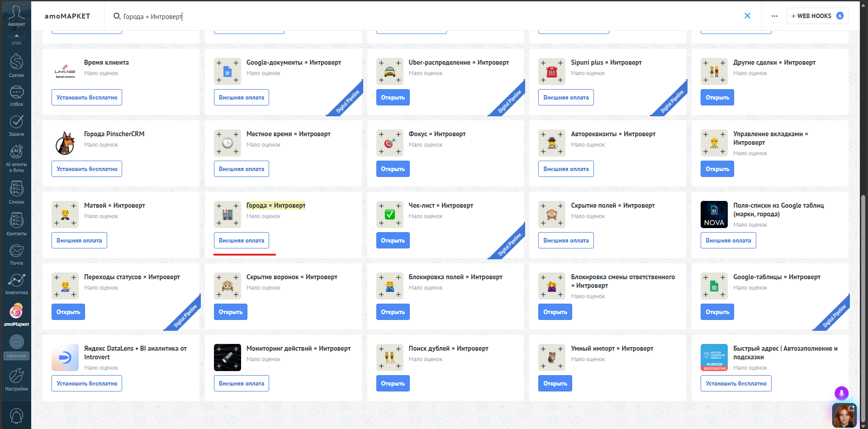Open Настройки in the sidebar

tap(16, 380)
